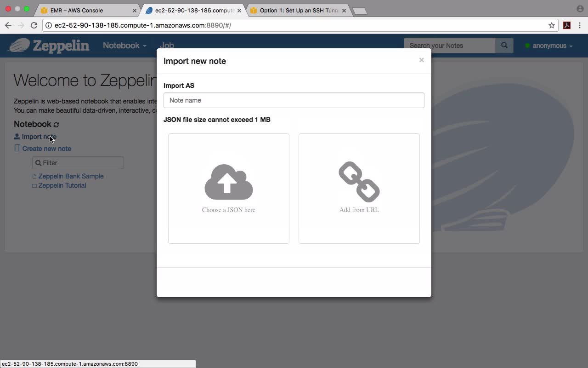Click the Create new note page icon

point(17,148)
